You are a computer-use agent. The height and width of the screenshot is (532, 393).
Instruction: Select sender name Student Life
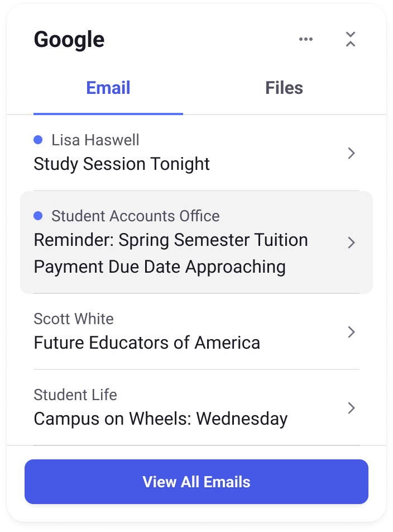[75, 395]
